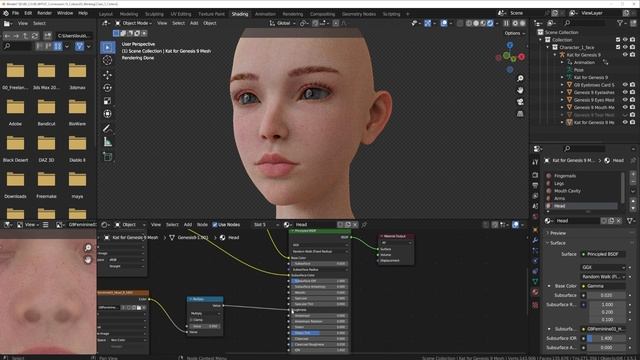Open the Slot 5 material slot dropdown
This screenshot has height=360, width=640.
266,225
